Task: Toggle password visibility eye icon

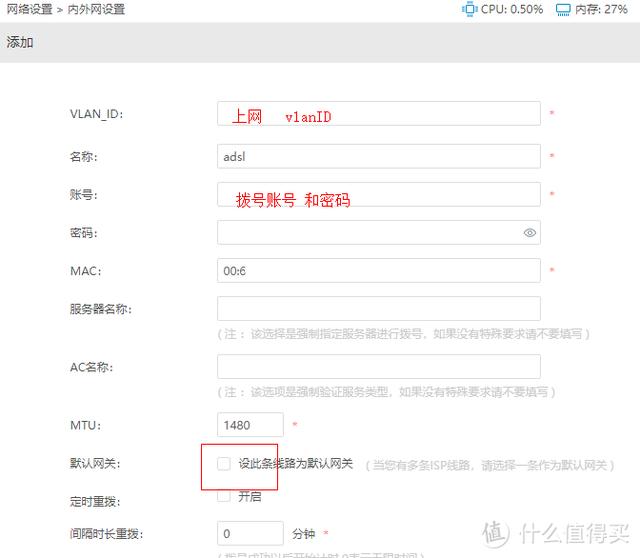Action: tap(529, 233)
